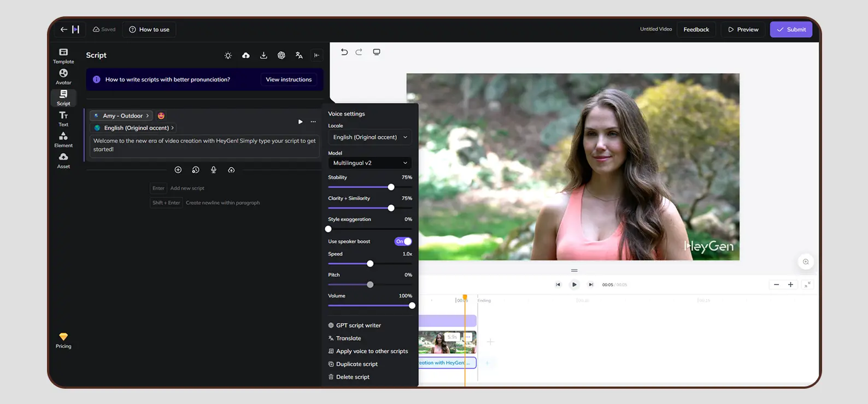Click the collapse timeline arrows icon

point(807,284)
